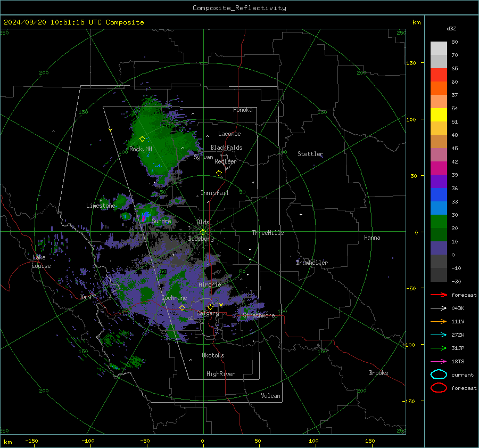
Task: Click the yellow diamond marker above Calgary
Action: tap(210, 307)
